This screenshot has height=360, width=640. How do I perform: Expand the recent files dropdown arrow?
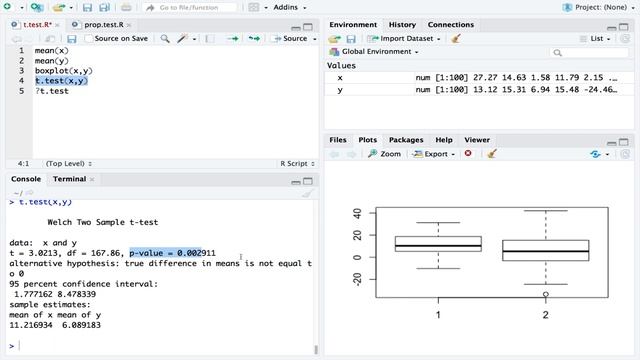[x=71, y=7]
